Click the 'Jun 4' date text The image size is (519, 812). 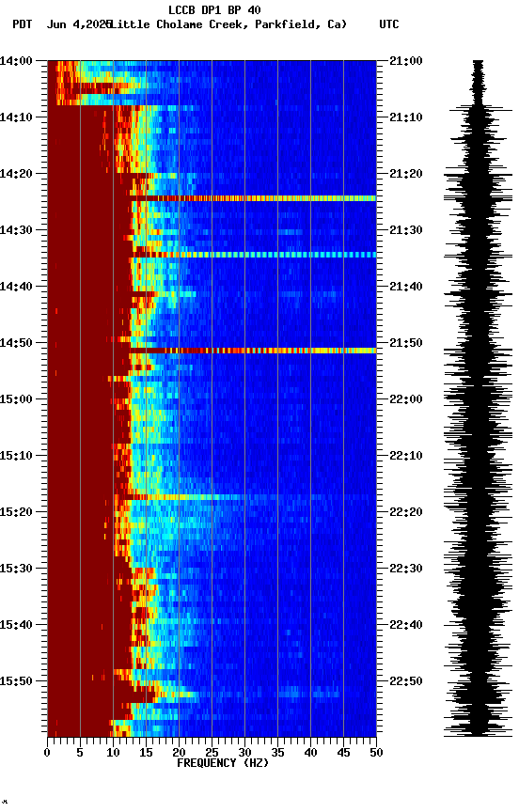(65, 24)
